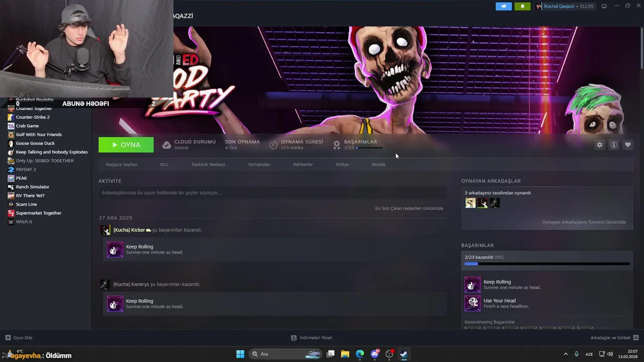Show game info icon
Viewport: 644px width, 362px height.
(614, 145)
